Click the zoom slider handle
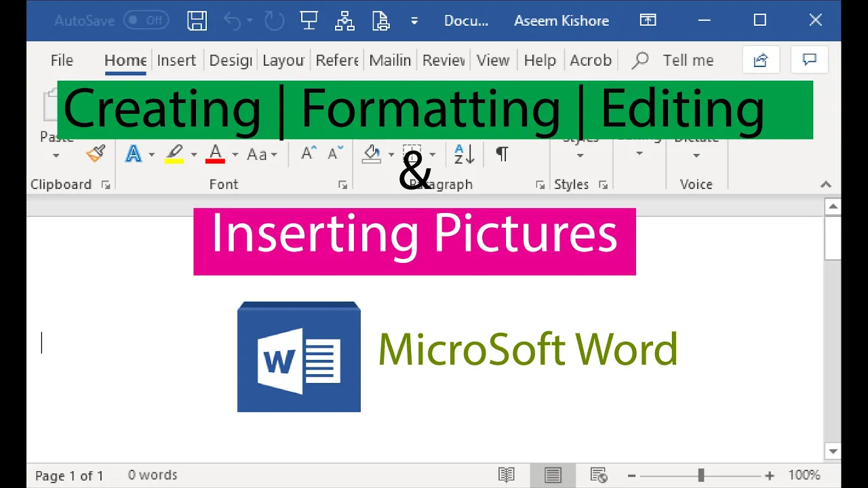Image resolution: width=868 pixels, height=488 pixels. pos(701,476)
